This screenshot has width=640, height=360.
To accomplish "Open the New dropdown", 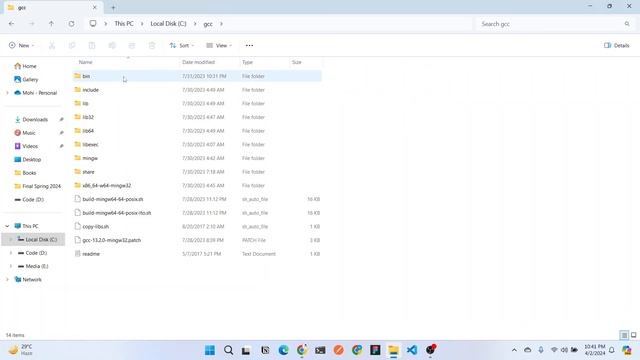I will pos(21,45).
